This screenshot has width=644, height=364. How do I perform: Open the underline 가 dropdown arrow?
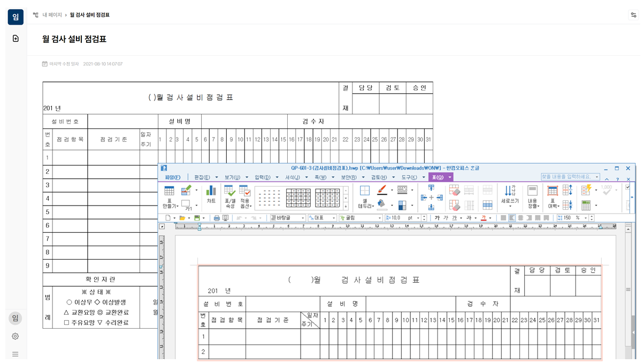462,218
